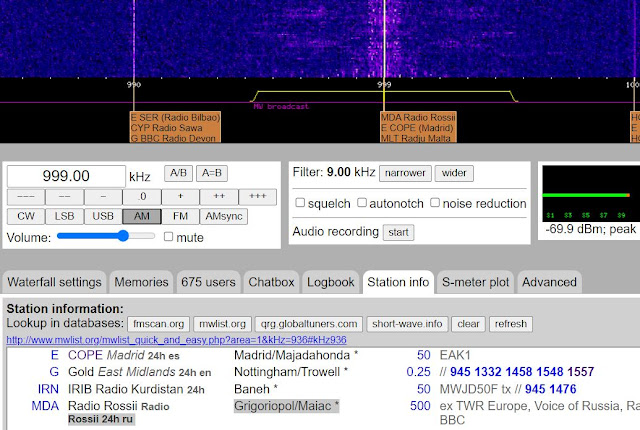Click the 999 mark on frequency scale
Viewport: 640px width, 430px height.
[384, 85]
